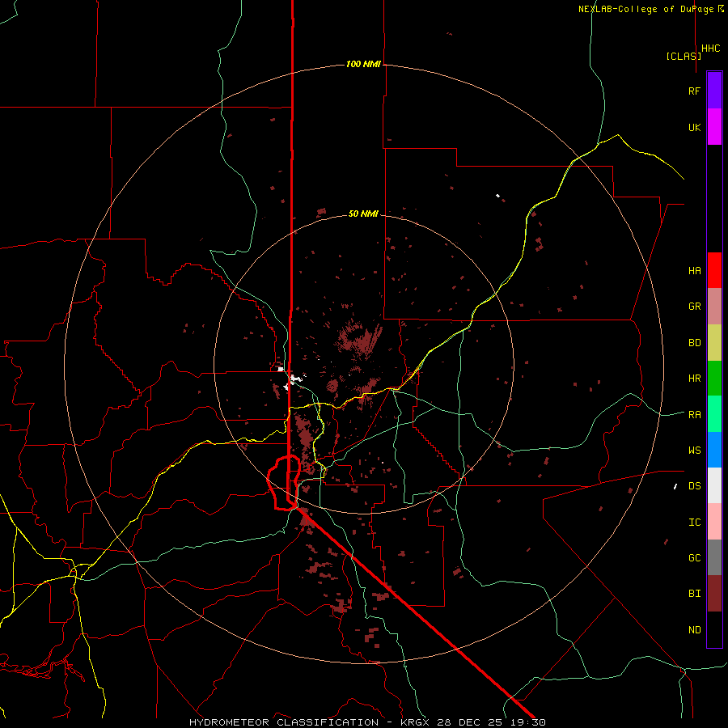Select the dark green HR legend swatch
Image resolution: width=728 pixels, height=728 pixels.
pos(714,379)
